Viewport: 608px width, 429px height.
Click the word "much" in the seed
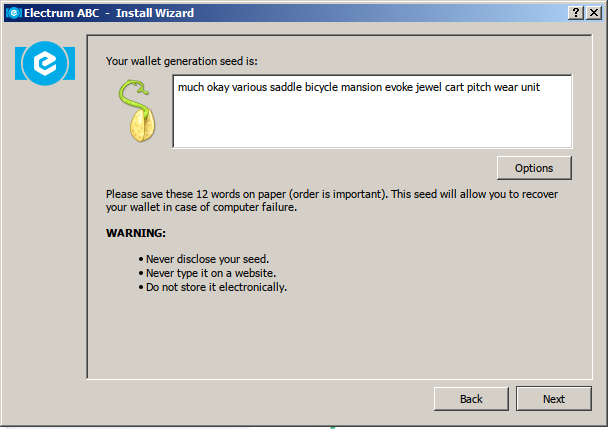[191, 87]
